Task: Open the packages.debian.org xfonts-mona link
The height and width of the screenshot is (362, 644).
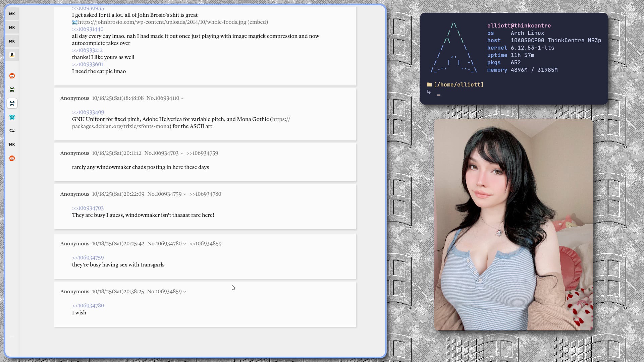Action: pos(121,126)
